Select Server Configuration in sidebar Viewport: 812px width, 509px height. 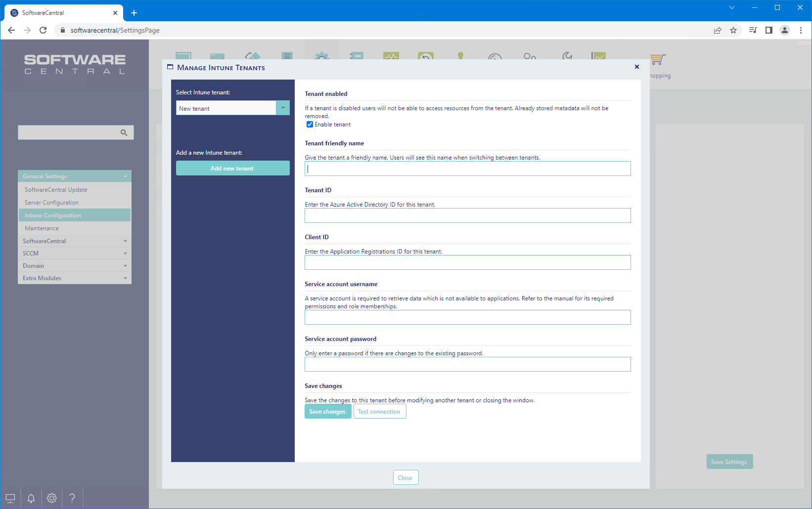point(52,203)
